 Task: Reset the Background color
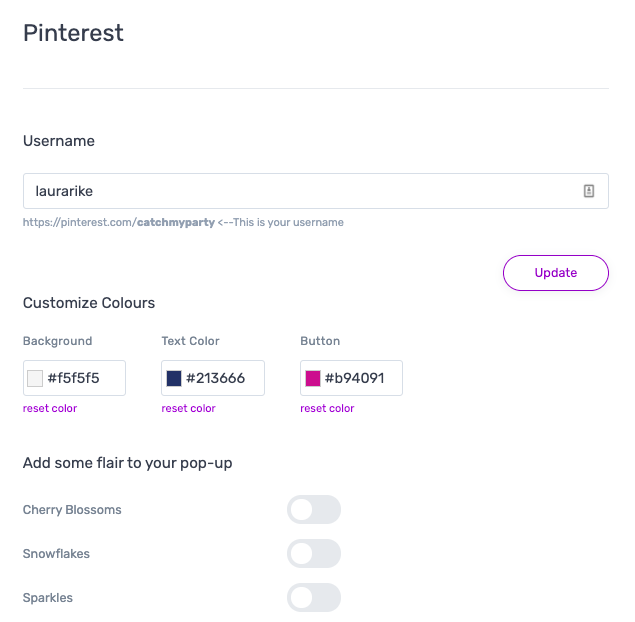tap(50, 408)
